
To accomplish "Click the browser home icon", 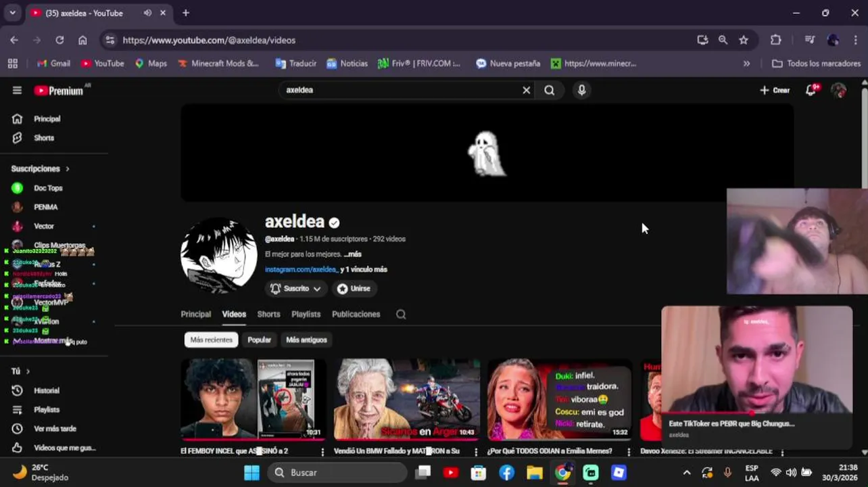I will pyautogui.click(x=82, y=40).
